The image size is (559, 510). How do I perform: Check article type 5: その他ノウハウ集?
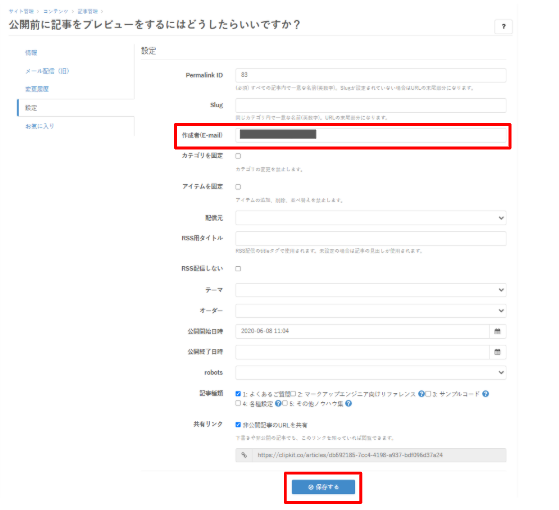285,403
